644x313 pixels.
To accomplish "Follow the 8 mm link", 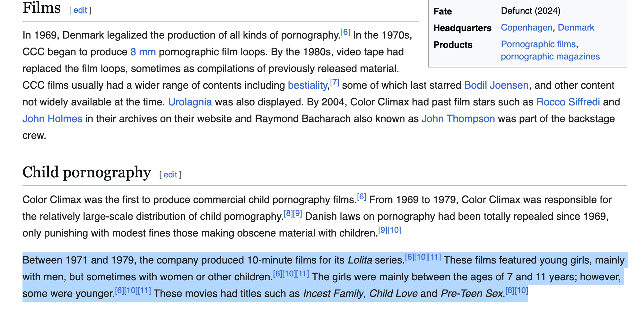I will pos(143,52).
